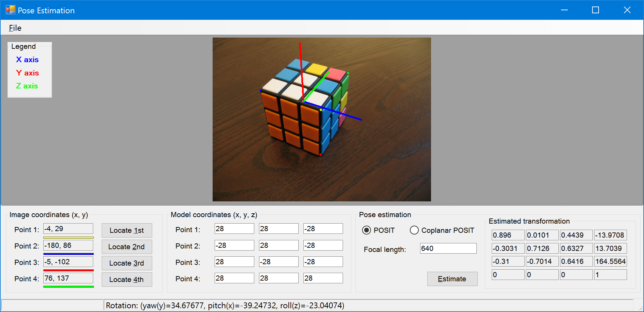Focus the Point 2 image coordinates field
Screen dimensions: 644x312
click(x=68, y=245)
